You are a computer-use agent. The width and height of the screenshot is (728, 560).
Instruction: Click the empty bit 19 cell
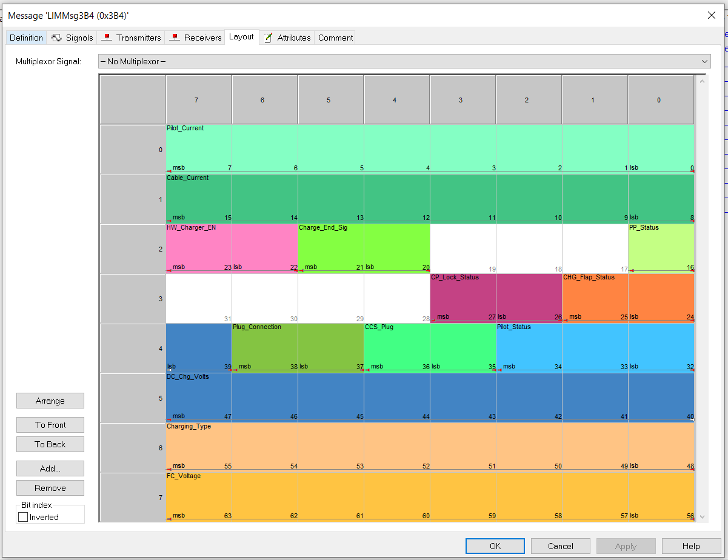(x=463, y=248)
